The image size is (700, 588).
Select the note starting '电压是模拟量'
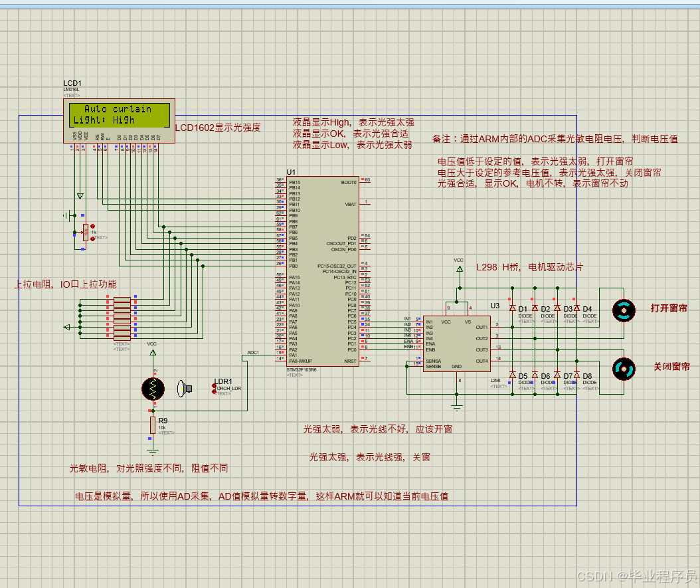click(262, 496)
